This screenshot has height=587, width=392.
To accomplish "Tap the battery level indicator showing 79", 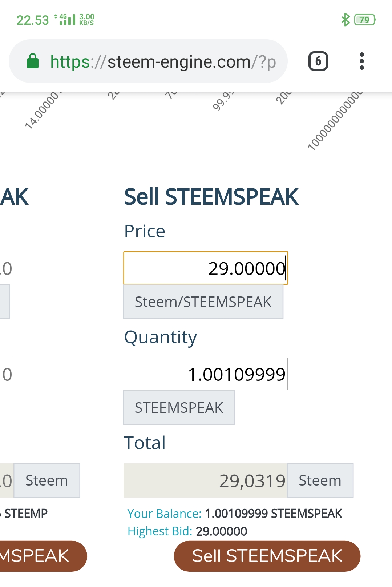I will tap(365, 20).
